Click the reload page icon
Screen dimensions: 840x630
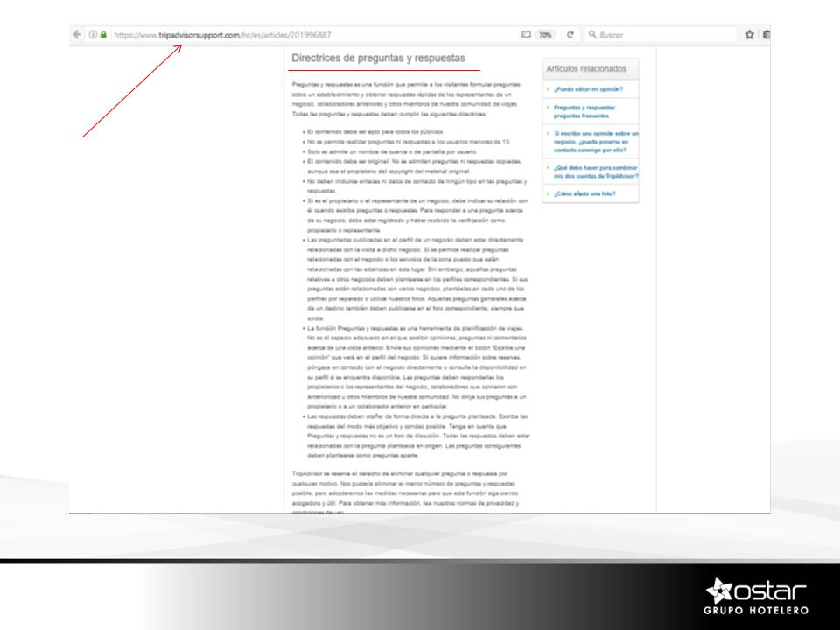pos(570,35)
